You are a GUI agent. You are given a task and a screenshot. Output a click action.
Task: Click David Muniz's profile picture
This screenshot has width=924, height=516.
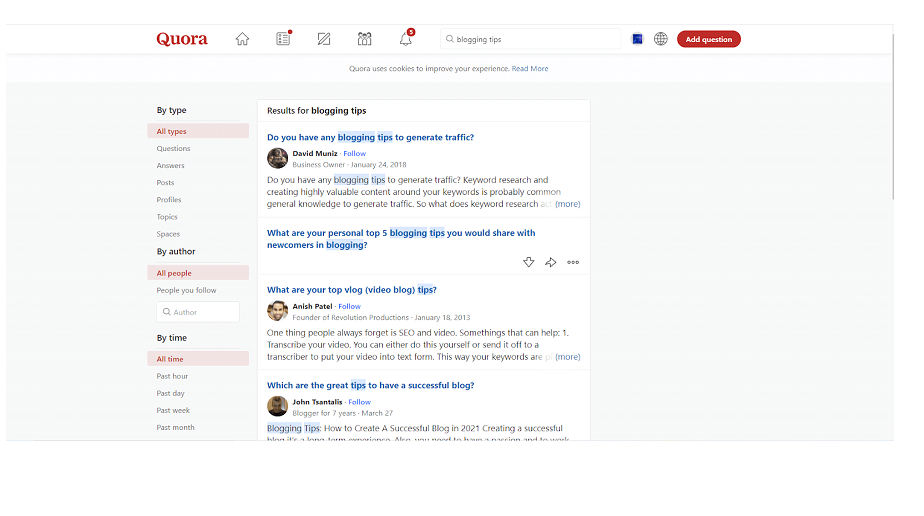tap(277, 158)
